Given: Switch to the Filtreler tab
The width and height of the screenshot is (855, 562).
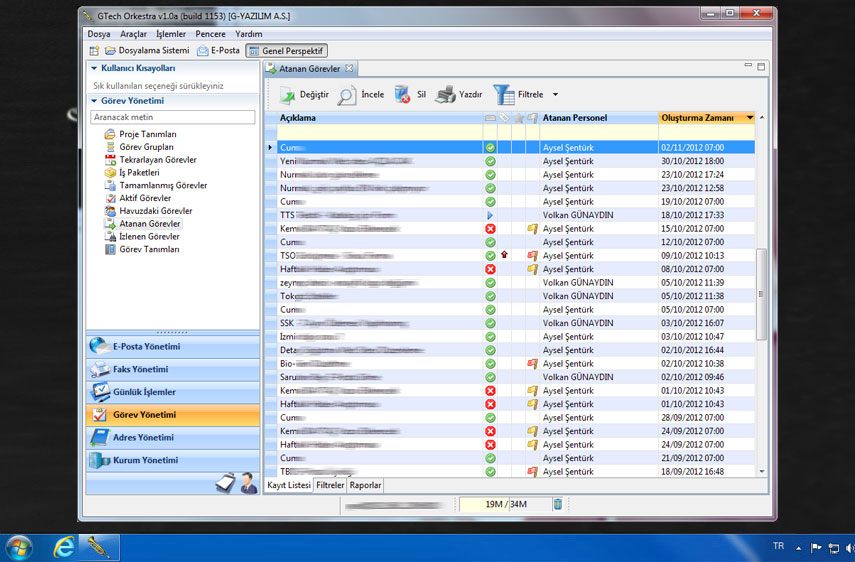Looking at the screenshot, I should click(x=330, y=485).
